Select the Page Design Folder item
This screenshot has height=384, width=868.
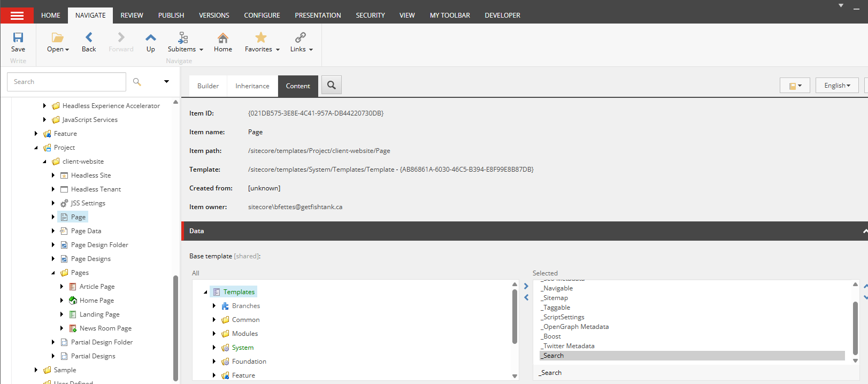(99, 245)
